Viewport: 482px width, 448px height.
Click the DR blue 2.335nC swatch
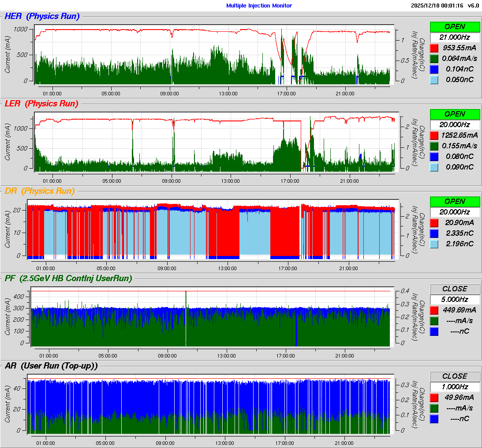tap(434, 233)
